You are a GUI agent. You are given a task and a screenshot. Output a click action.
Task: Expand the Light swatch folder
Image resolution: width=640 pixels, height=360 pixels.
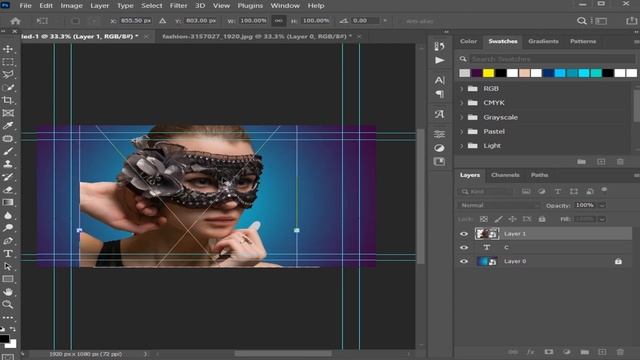[x=462, y=146]
